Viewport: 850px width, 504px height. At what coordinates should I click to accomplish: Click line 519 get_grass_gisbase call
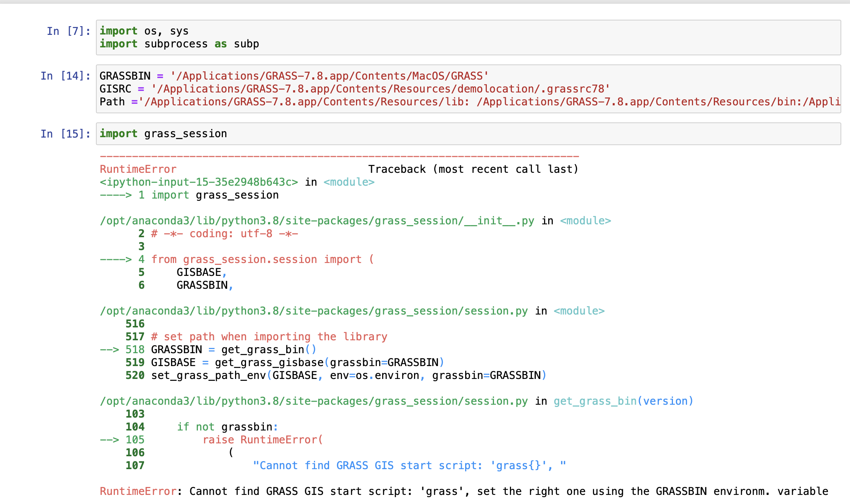(298, 363)
